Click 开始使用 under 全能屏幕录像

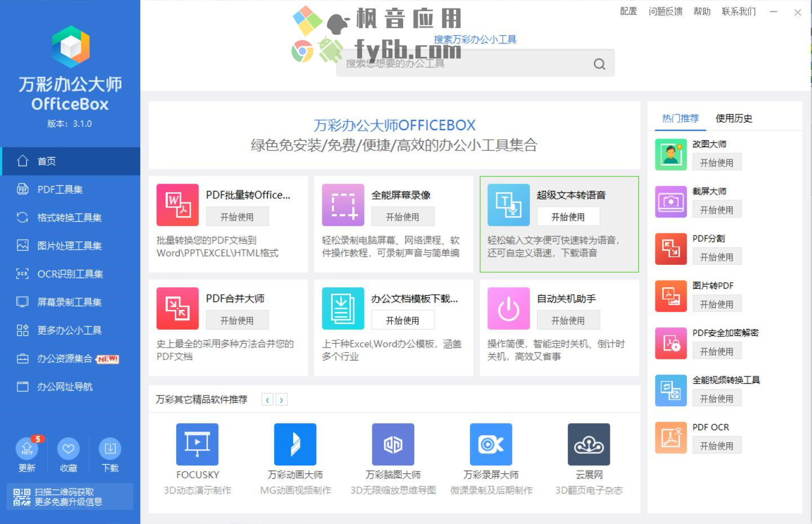(x=402, y=217)
